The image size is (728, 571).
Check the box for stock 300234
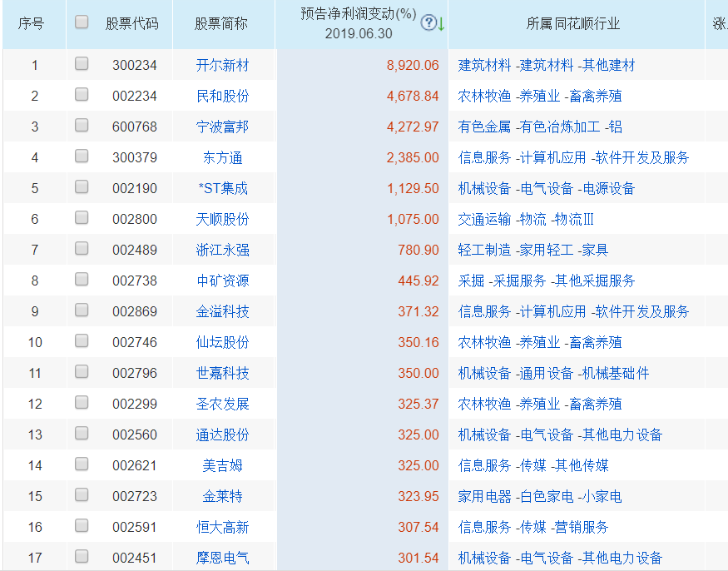82,63
